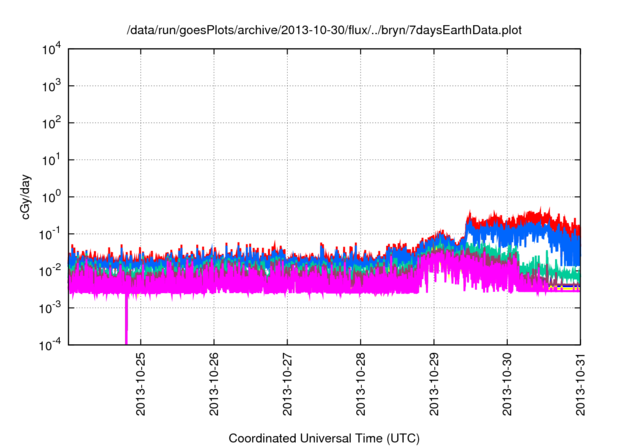This screenshot has width=640, height=448.
Task: Click the 2013-10-26 date tick label
Action: tap(214, 384)
